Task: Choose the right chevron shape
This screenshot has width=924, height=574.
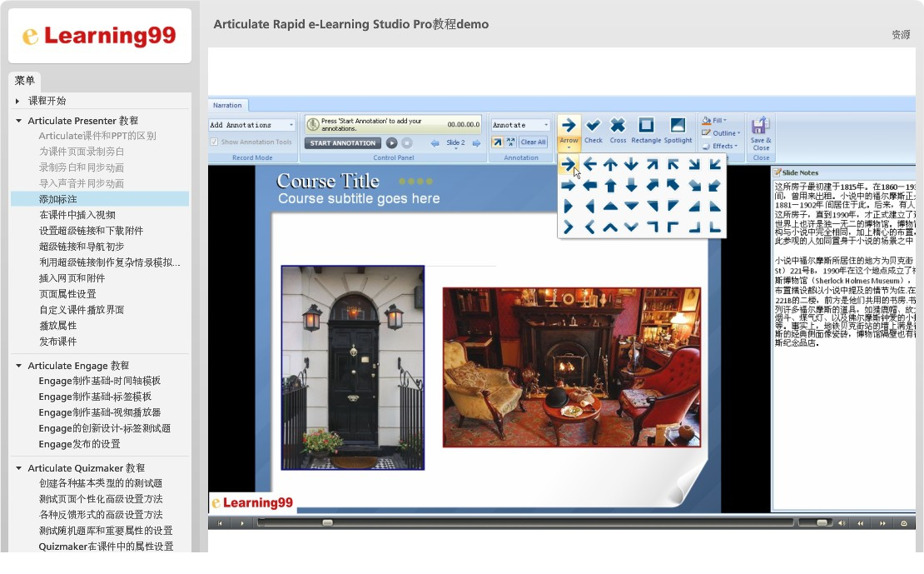Action: tap(568, 227)
